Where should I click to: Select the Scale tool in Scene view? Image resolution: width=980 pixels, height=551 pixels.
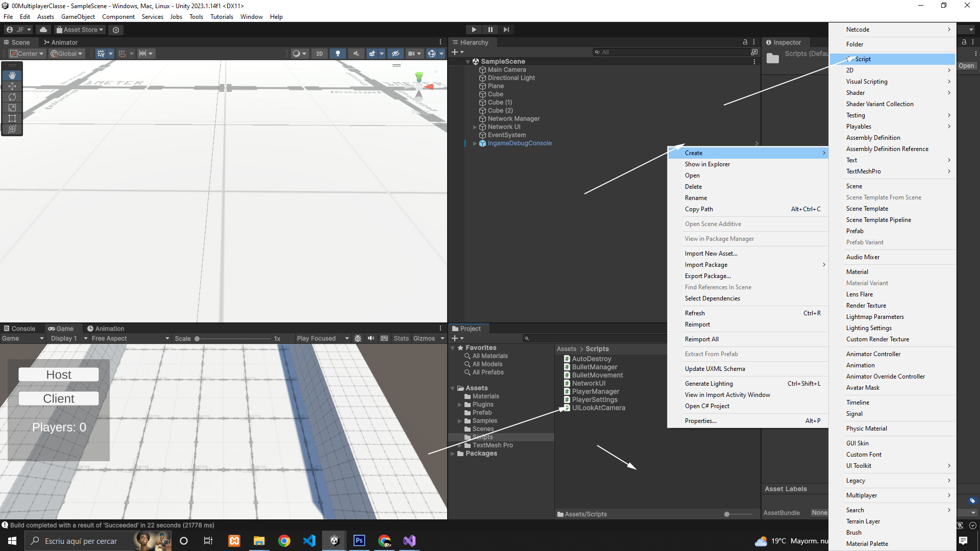point(12,108)
